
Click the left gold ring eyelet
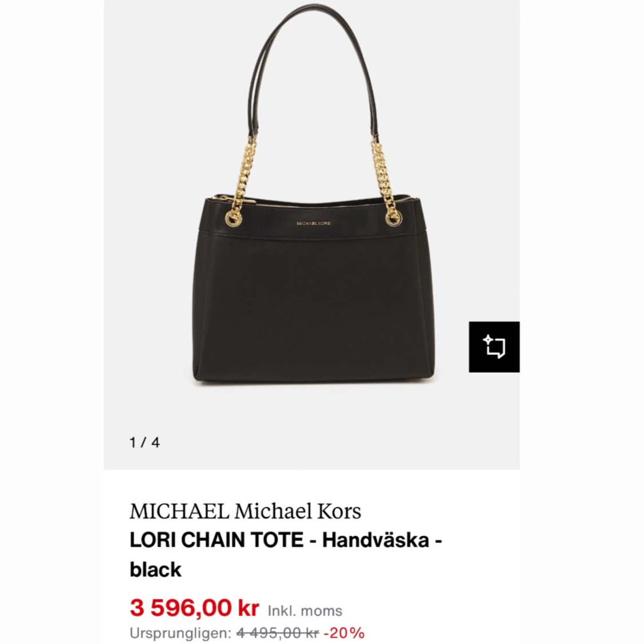point(233,218)
